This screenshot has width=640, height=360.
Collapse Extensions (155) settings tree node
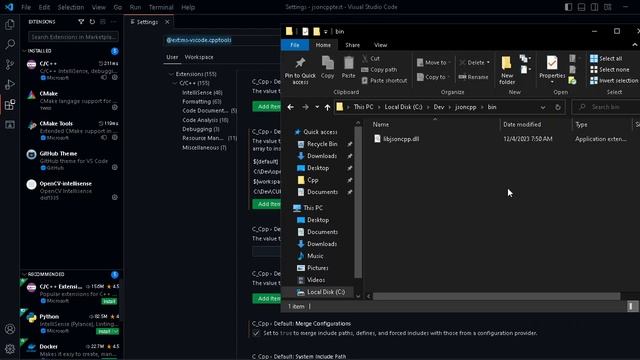coord(171,74)
